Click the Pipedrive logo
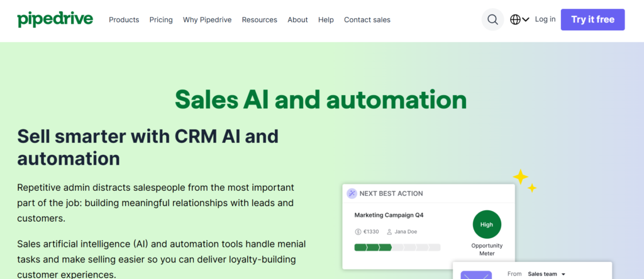This screenshot has height=279, width=644. point(55,19)
